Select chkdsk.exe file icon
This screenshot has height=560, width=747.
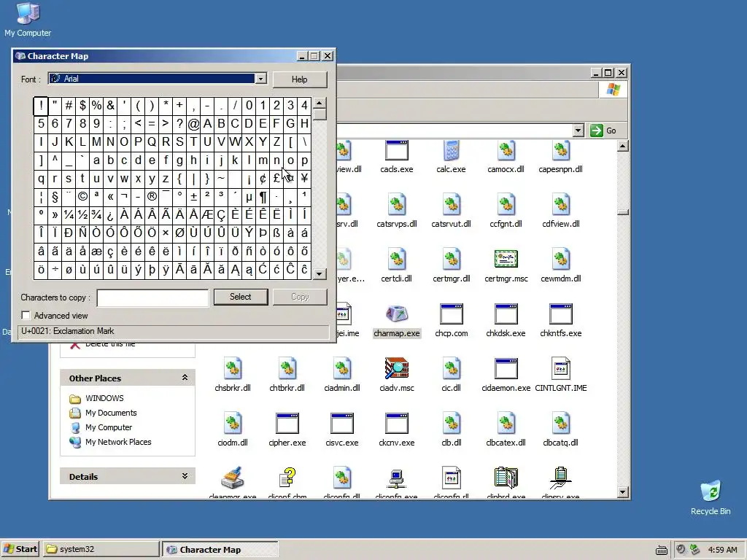506,314
